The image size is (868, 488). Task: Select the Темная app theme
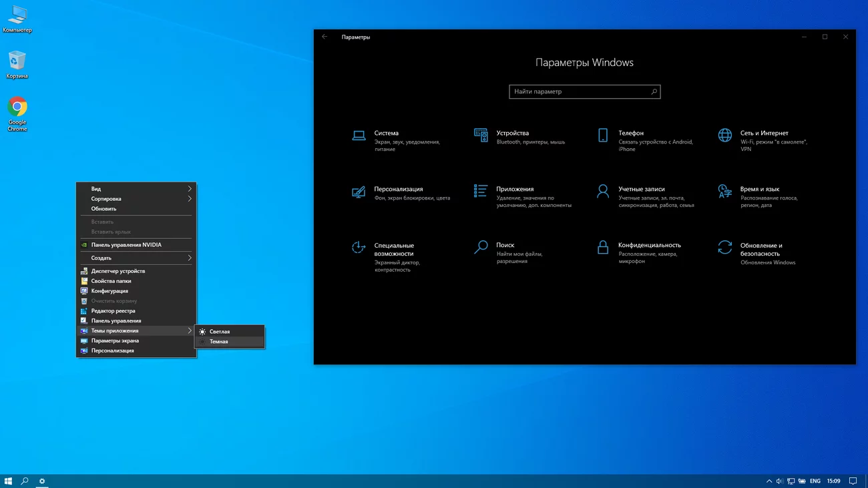pyautogui.click(x=230, y=342)
